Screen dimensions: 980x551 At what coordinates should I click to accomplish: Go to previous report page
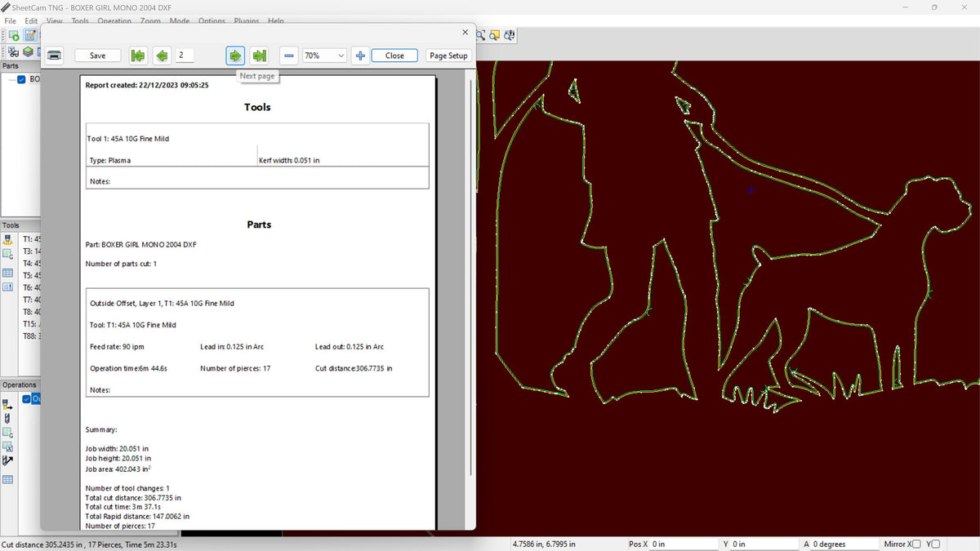162,56
